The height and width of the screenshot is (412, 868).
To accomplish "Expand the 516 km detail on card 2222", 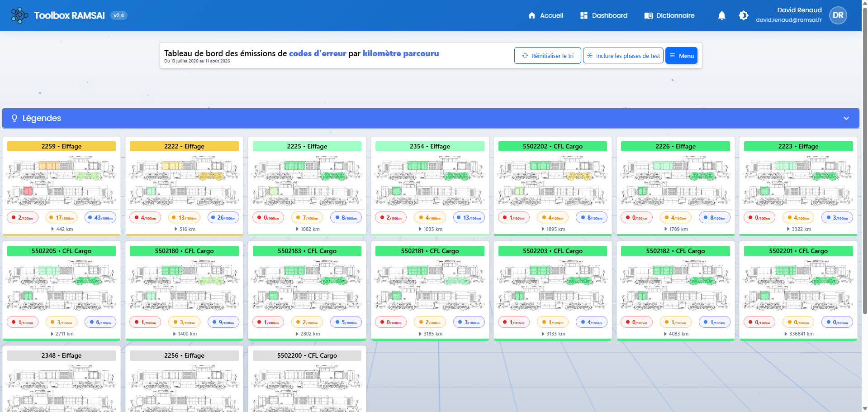I will click(x=185, y=229).
